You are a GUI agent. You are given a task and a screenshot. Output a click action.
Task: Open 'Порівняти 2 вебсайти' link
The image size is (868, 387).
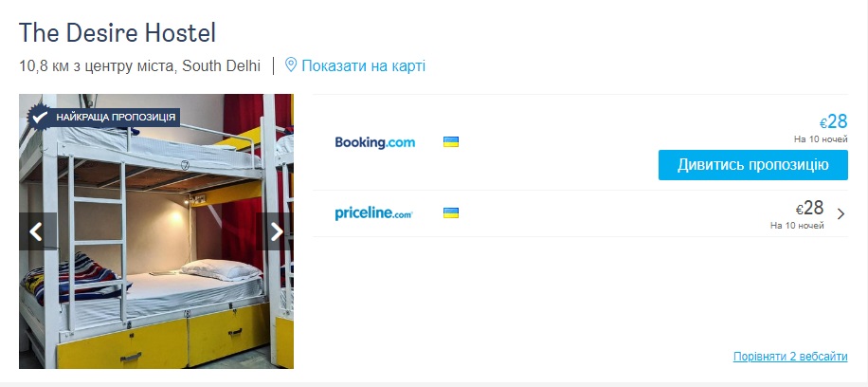coord(790,356)
